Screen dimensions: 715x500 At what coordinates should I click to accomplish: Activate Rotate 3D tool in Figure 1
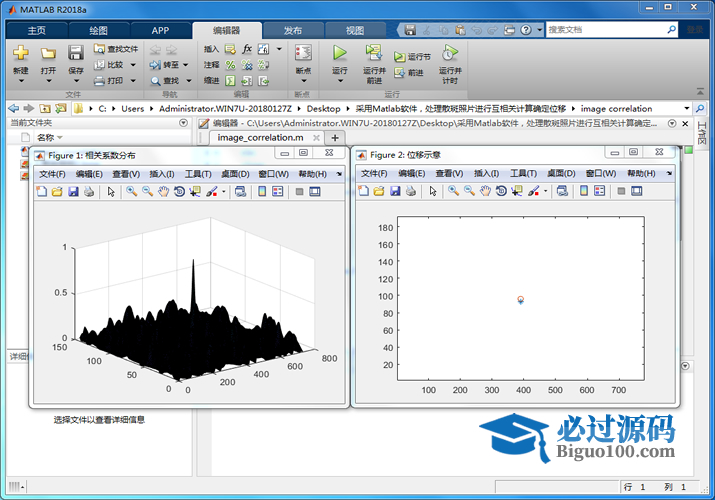click(x=178, y=191)
